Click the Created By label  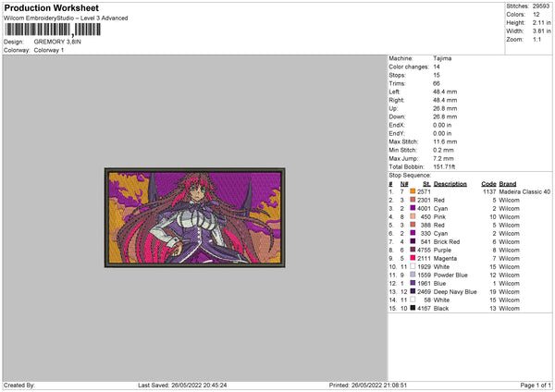[19, 385]
